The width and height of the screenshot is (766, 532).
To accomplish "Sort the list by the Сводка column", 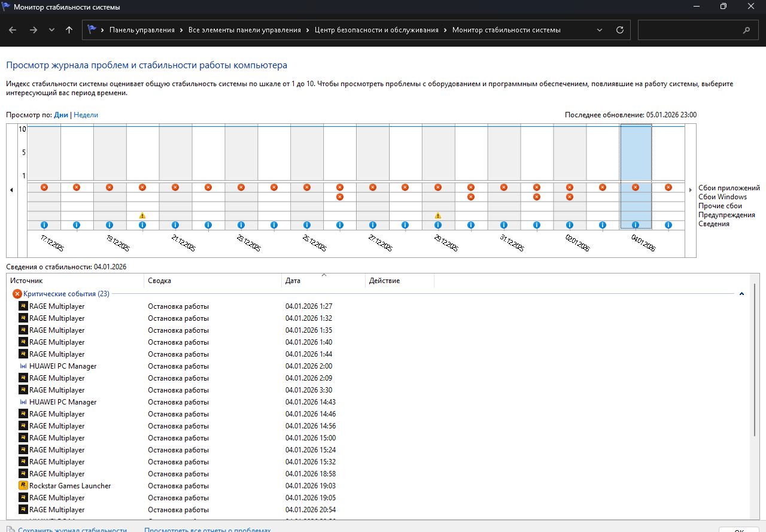I will (213, 281).
